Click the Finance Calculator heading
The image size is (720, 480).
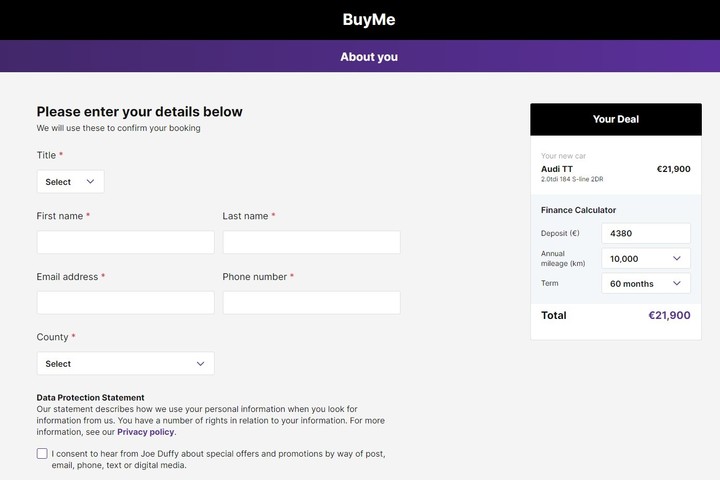pyautogui.click(x=578, y=210)
